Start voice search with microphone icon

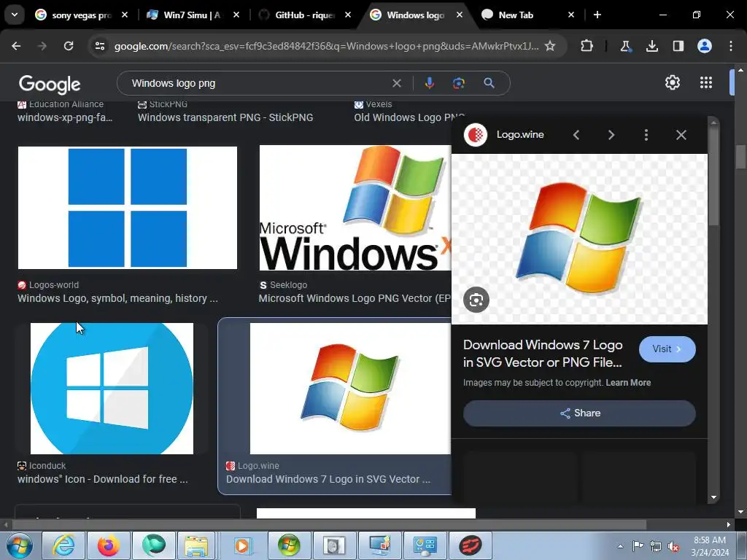pos(429,83)
